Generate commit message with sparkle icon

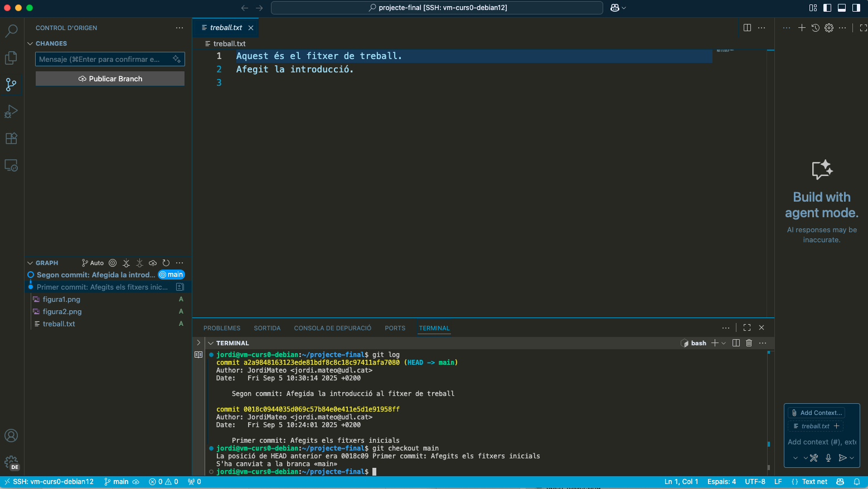[x=177, y=59]
